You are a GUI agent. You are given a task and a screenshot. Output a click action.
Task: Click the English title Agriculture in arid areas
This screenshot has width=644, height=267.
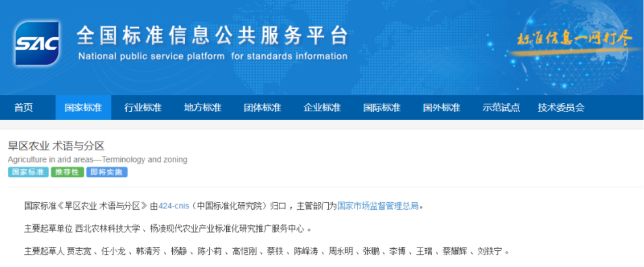[98, 160]
